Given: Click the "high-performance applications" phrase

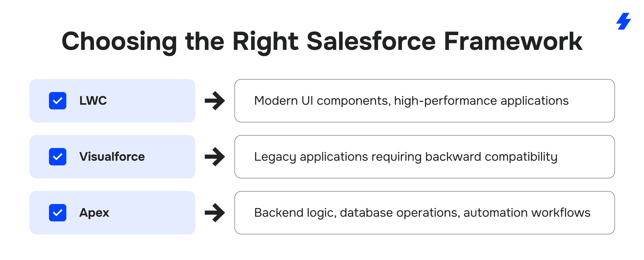Looking at the screenshot, I should point(481,101).
